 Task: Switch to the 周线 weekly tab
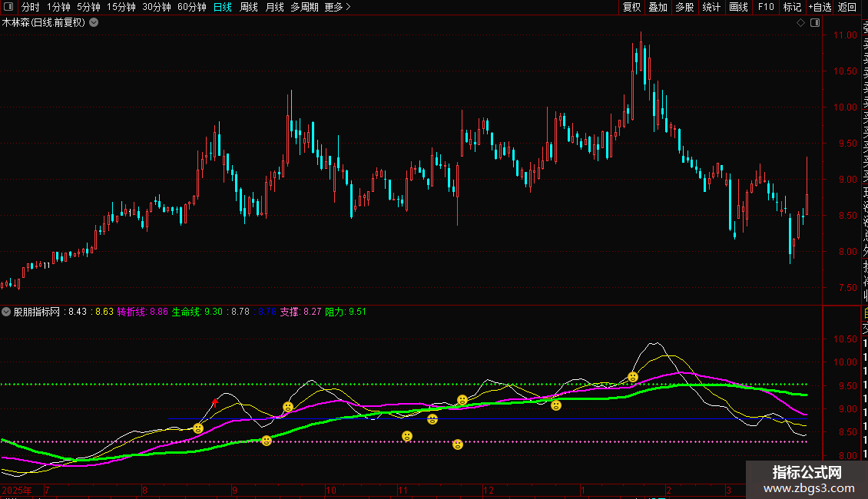coord(249,8)
